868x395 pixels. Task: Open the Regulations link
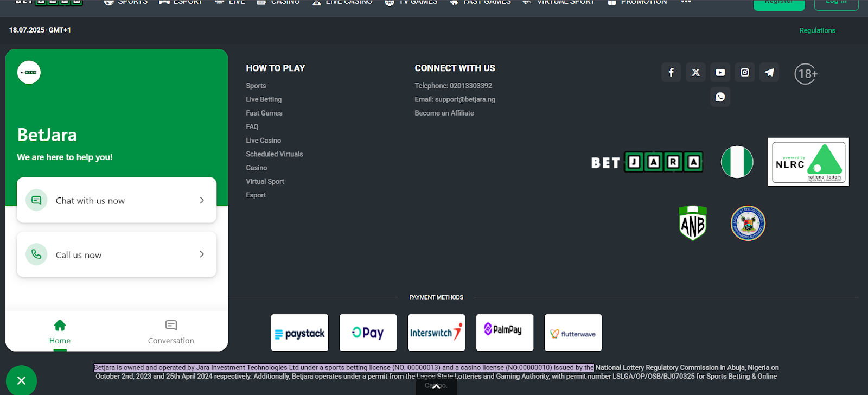click(817, 30)
